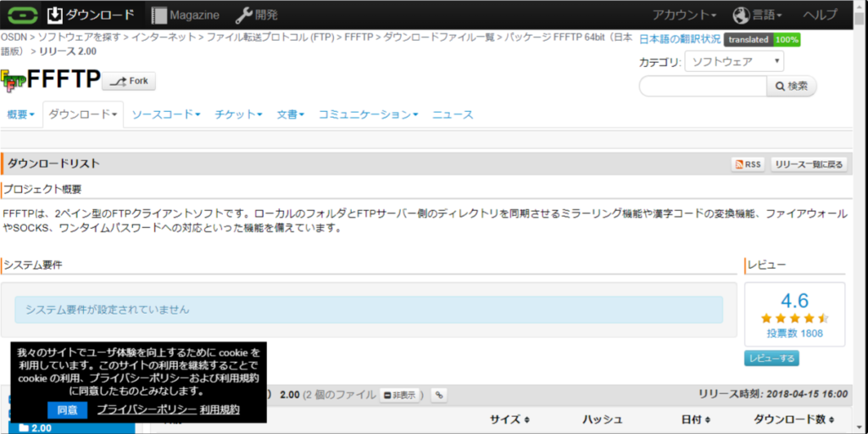The width and height of the screenshot is (868, 434).
Task: Click the 検索 search button
Action: click(x=792, y=86)
